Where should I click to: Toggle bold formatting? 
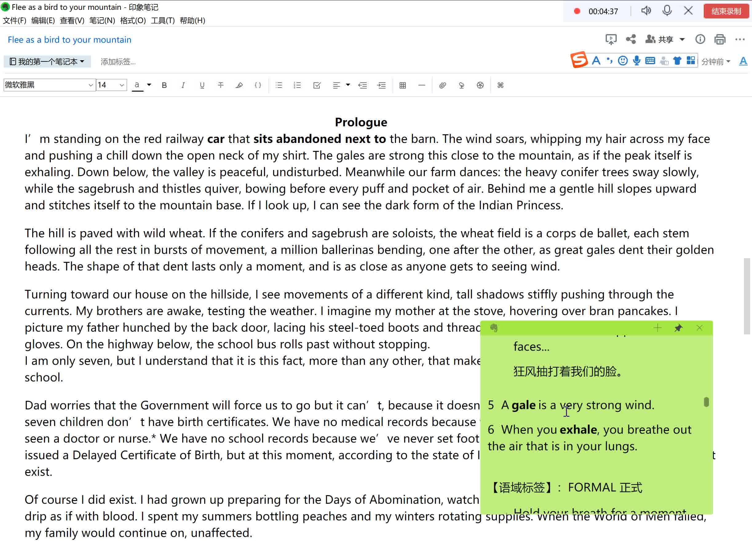tap(164, 85)
